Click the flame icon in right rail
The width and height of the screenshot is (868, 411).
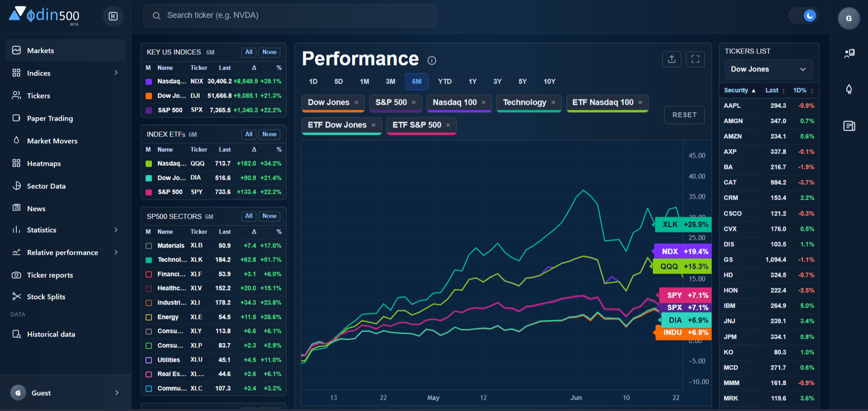[x=849, y=89]
